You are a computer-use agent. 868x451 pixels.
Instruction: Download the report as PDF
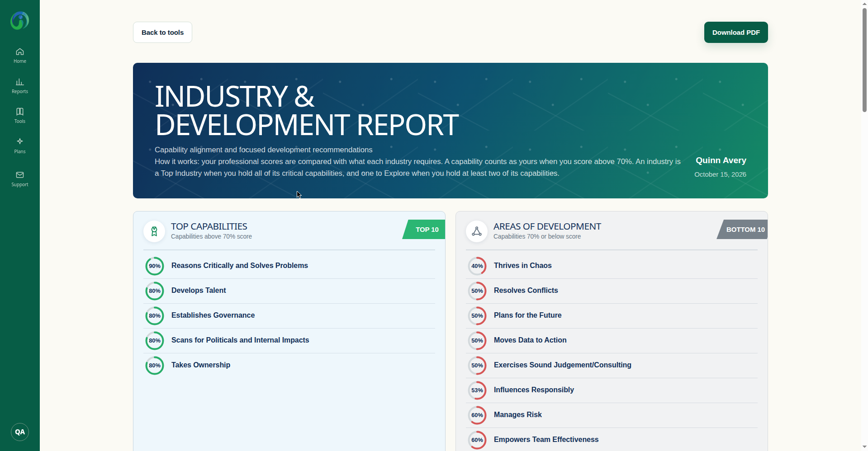736,33
